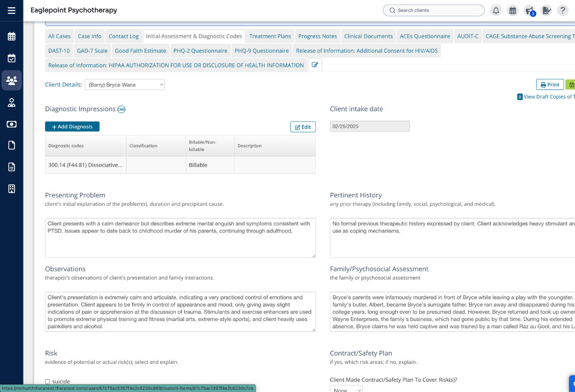Image resolution: width=575 pixels, height=392 pixels.
Task: Click the 'Billable' cell in the diagnosis row
Action: coord(210,165)
